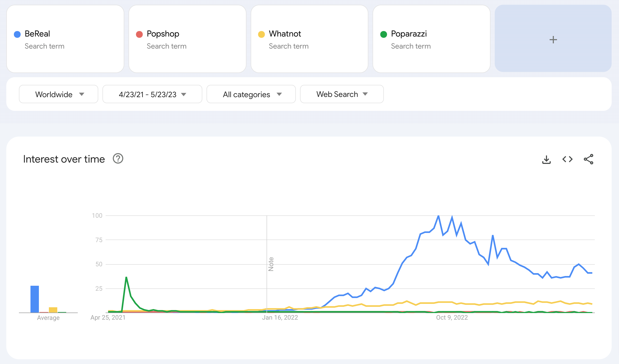The width and height of the screenshot is (619, 364).
Task: Expand the All categories dropdown
Action: (x=251, y=94)
